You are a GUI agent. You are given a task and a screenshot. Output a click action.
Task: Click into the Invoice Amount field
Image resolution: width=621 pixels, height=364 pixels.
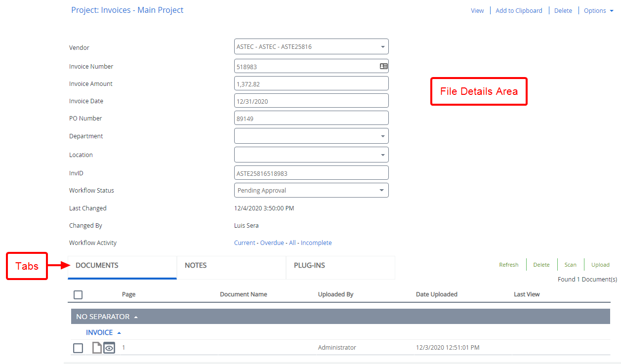point(311,84)
